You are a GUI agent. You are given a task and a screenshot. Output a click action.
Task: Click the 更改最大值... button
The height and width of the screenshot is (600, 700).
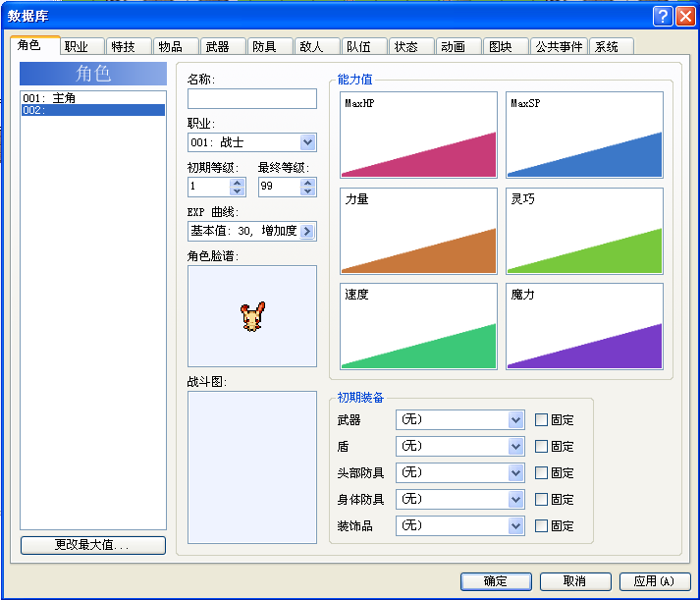93,545
